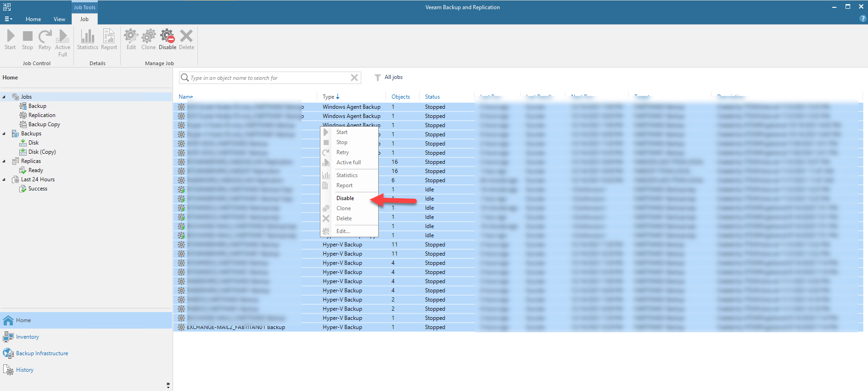Open the help question mark icon

(x=862, y=19)
